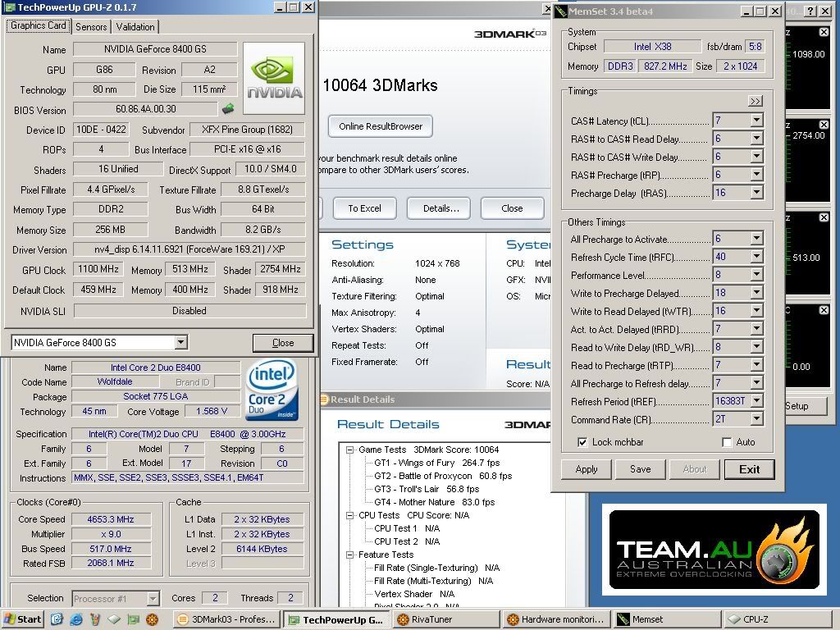Open the MemSet title bar memory-stick icon
The width and height of the screenshot is (840, 630).
(561, 11)
